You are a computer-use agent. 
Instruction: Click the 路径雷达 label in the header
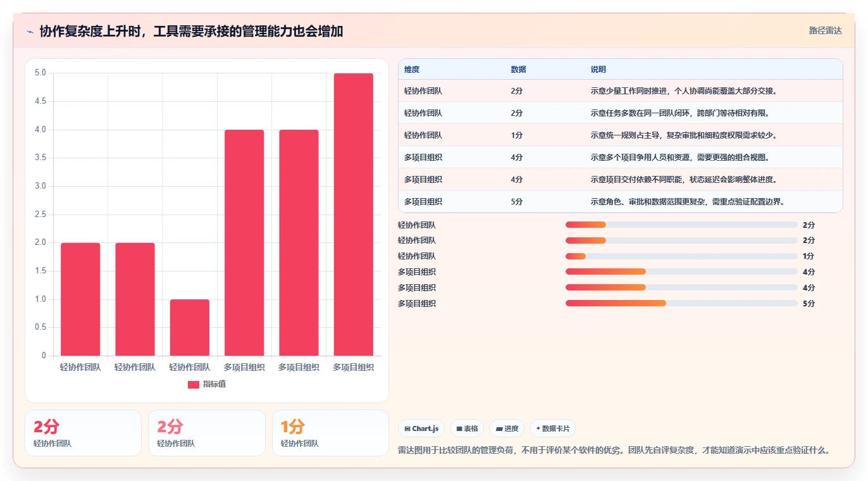(826, 30)
